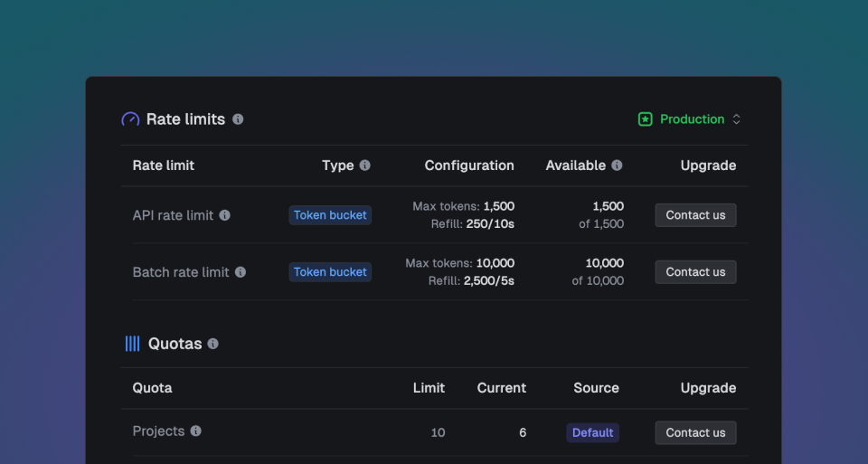Click info icon beside Batch rate limit

pyautogui.click(x=241, y=272)
